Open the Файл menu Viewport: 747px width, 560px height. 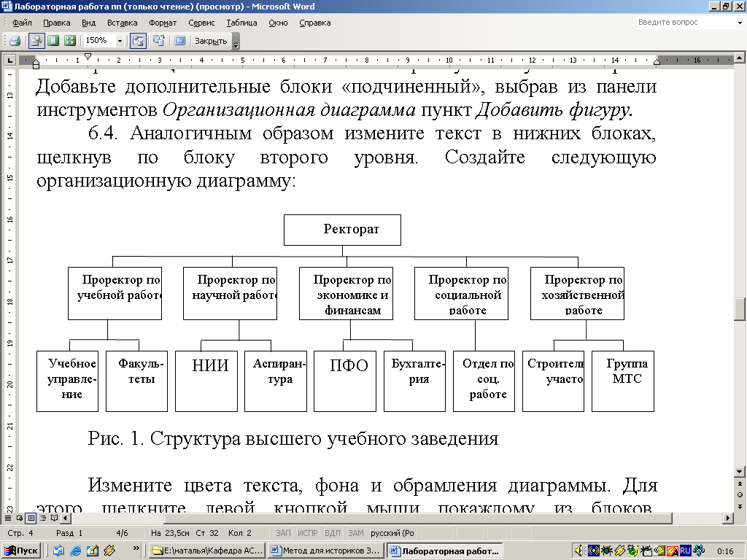[x=22, y=23]
